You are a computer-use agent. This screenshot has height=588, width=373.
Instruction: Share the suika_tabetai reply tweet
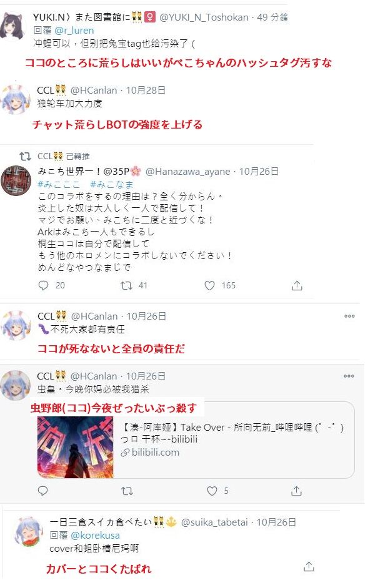[x=309, y=567]
